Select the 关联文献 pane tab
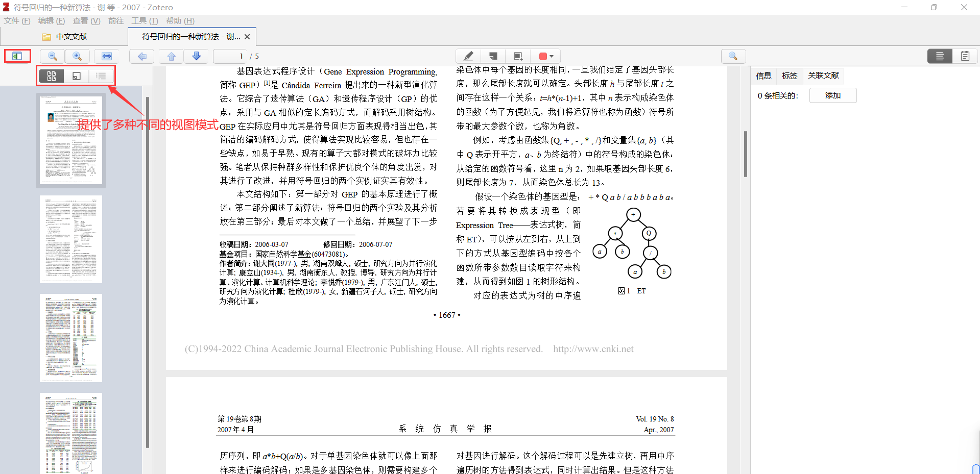Screen dimensions: 980x474 pyautogui.click(x=823, y=76)
